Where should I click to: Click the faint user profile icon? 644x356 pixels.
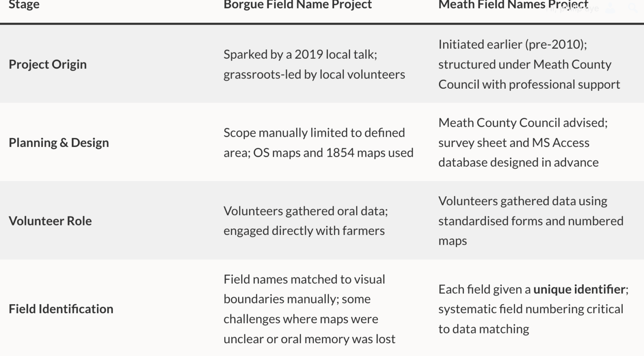(611, 9)
